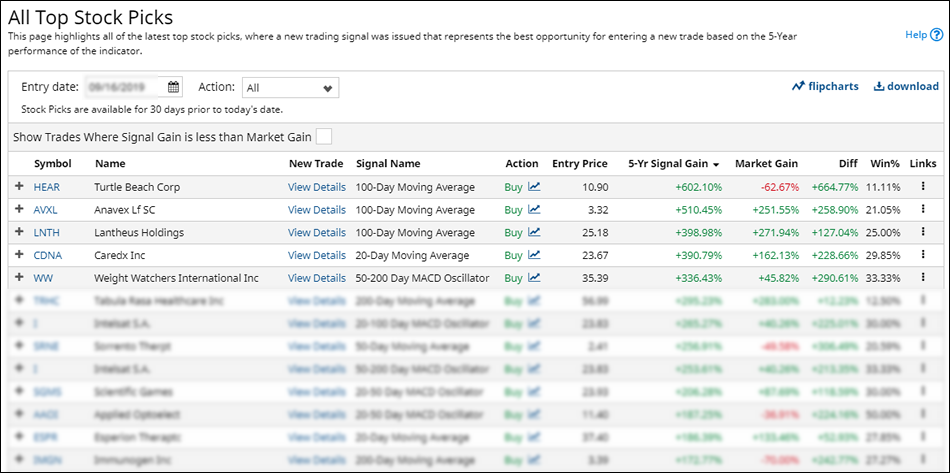Open links menu dots for Caredx Inc
Viewport: 950px width, 473px height.
click(x=923, y=254)
